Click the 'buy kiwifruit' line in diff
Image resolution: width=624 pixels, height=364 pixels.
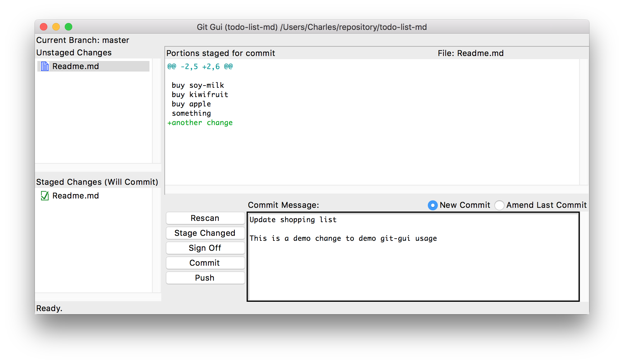tap(200, 95)
